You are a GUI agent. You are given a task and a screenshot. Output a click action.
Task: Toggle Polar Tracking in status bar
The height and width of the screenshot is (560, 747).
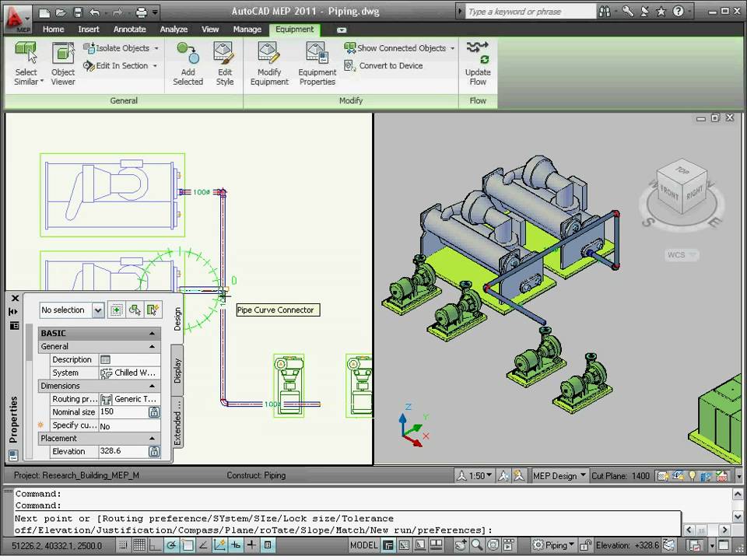171,545
